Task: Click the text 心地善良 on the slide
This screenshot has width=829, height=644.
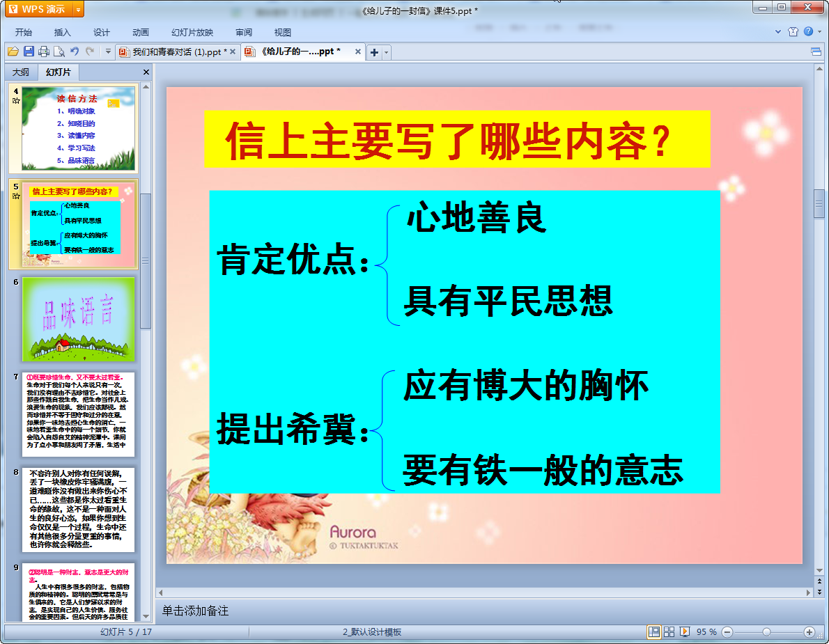Action: (x=476, y=217)
